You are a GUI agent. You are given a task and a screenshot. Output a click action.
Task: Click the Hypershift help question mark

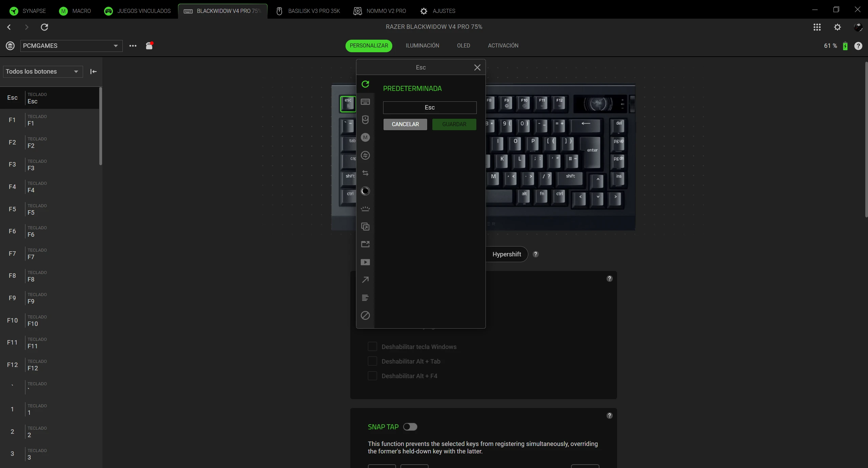pos(536,254)
